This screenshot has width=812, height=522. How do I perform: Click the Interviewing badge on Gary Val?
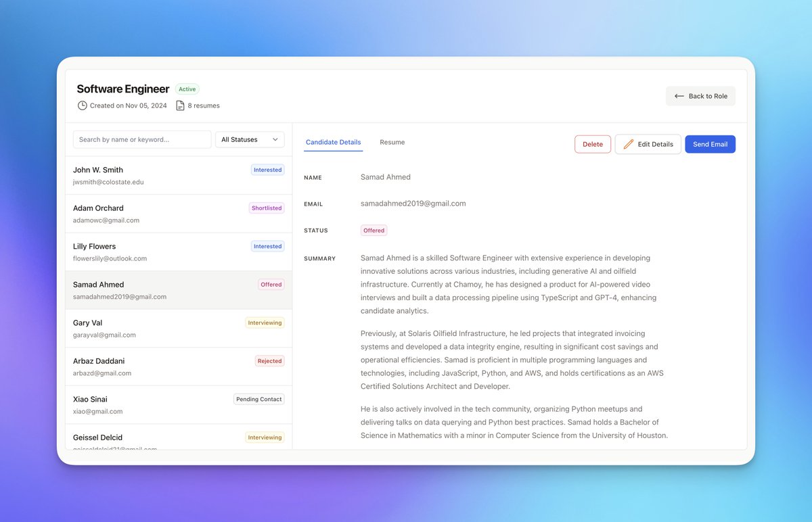[x=265, y=323]
